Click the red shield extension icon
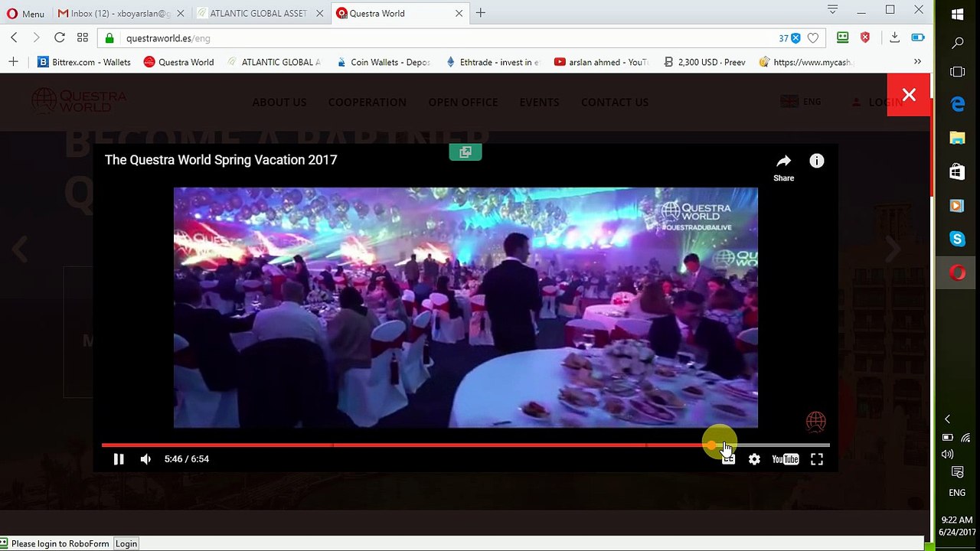 tap(865, 37)
